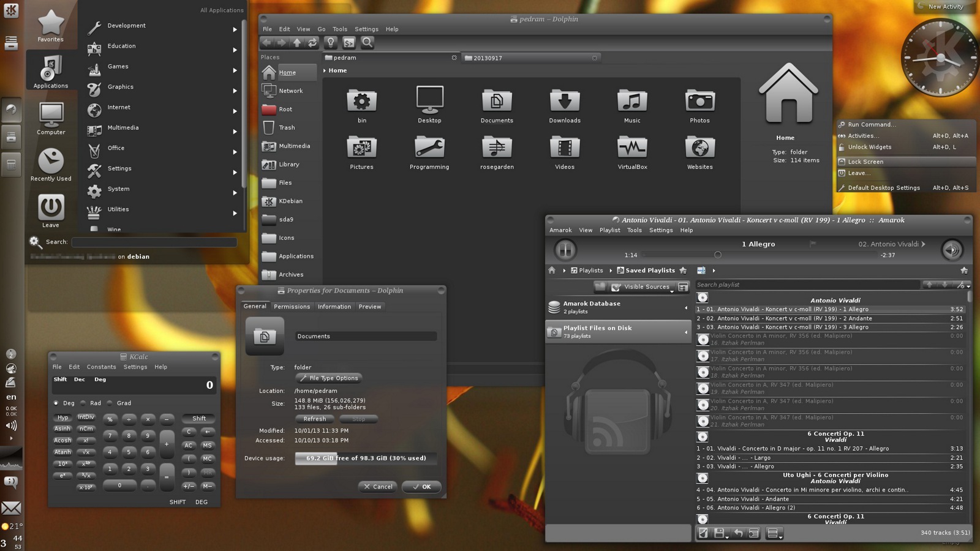Click the equals button in KCalc
The height and width of the screenshot is (551, 980).
167,477
